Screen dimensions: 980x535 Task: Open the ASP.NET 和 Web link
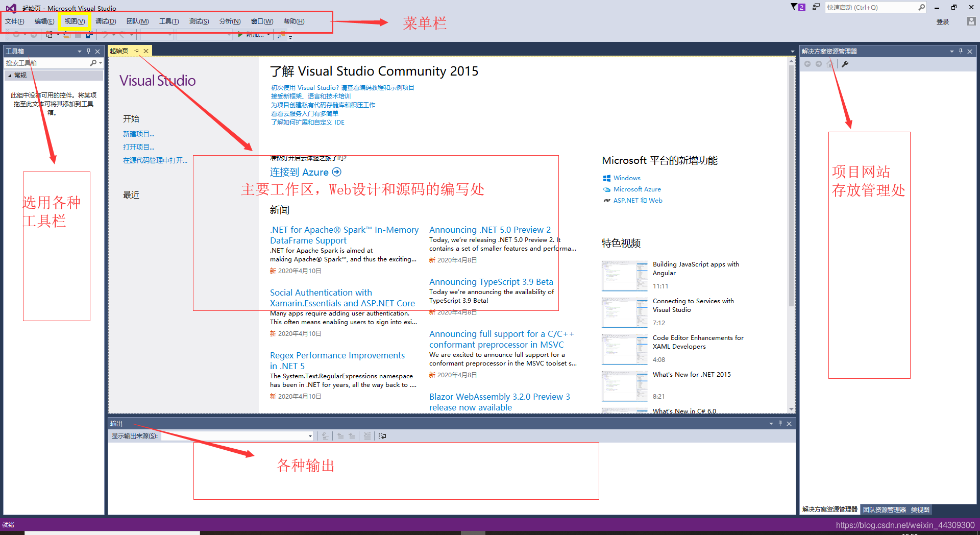[x=638, y=201]
